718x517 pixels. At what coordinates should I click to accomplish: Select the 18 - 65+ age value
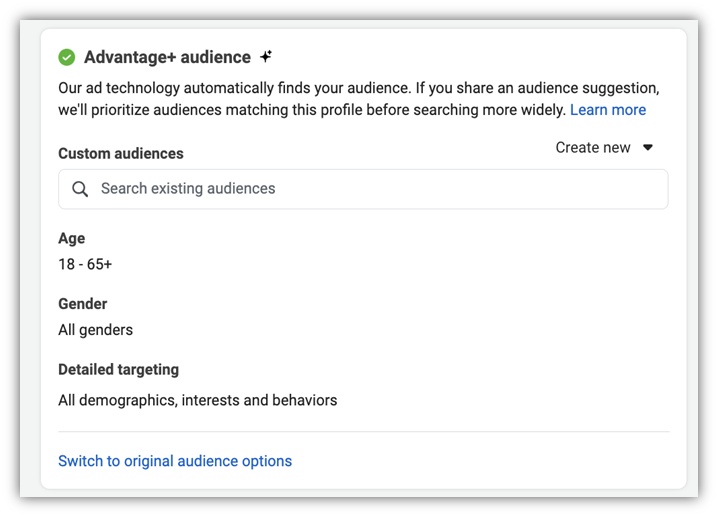(85, 264)
